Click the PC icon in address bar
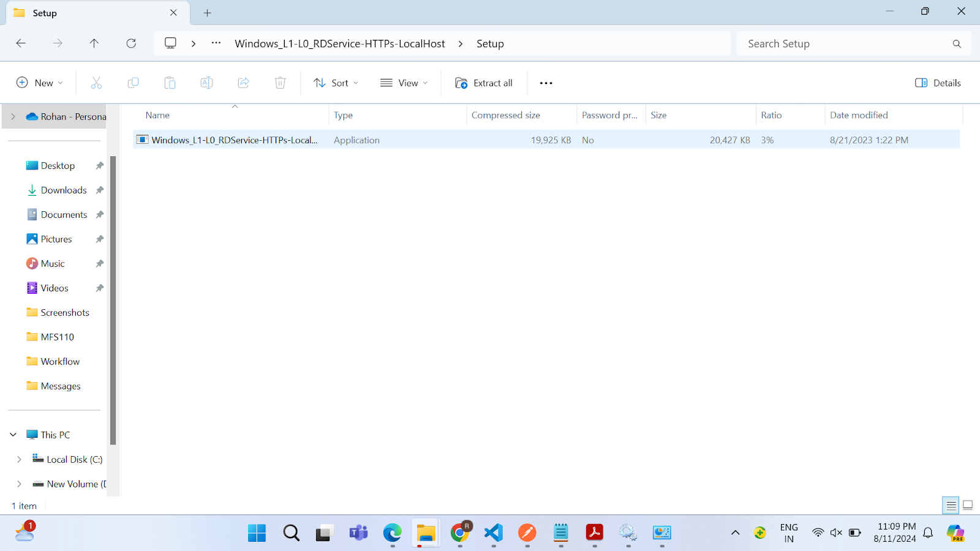The width and height of the screenshot is (980, 551). [x=170, y=43]
